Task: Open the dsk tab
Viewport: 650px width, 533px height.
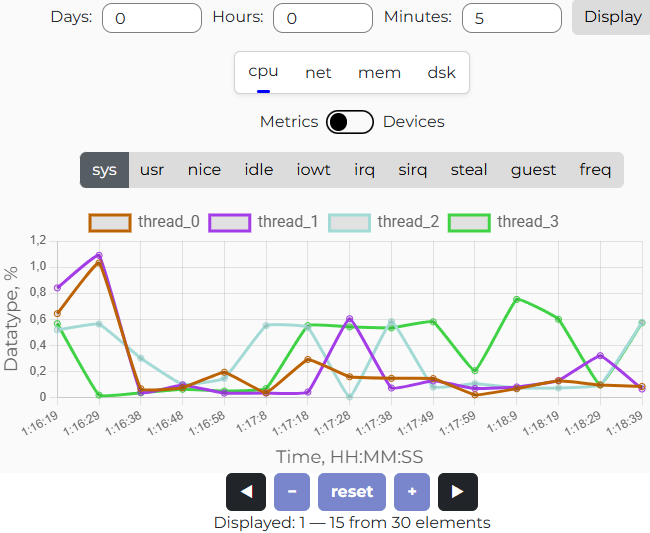Action: click(x=441, y=73)
